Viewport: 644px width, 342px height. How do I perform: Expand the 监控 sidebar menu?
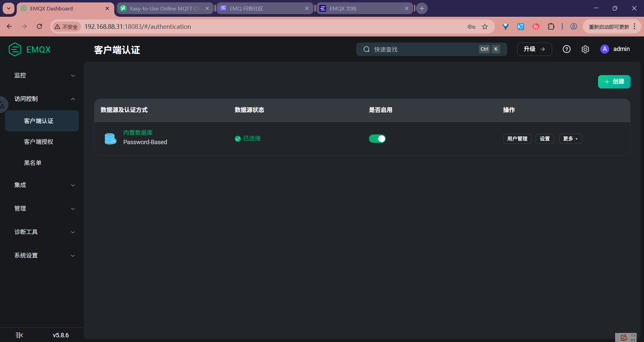pyautogui.click(x=42, y=75)
